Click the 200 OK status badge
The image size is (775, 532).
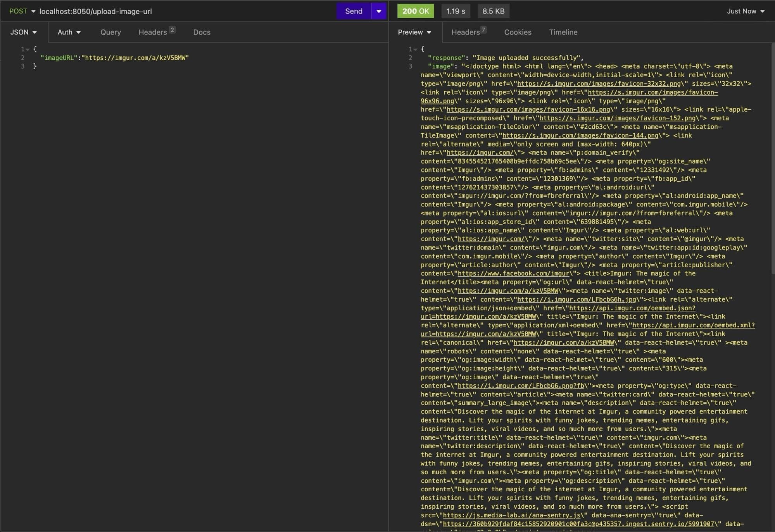coord(415,11)
